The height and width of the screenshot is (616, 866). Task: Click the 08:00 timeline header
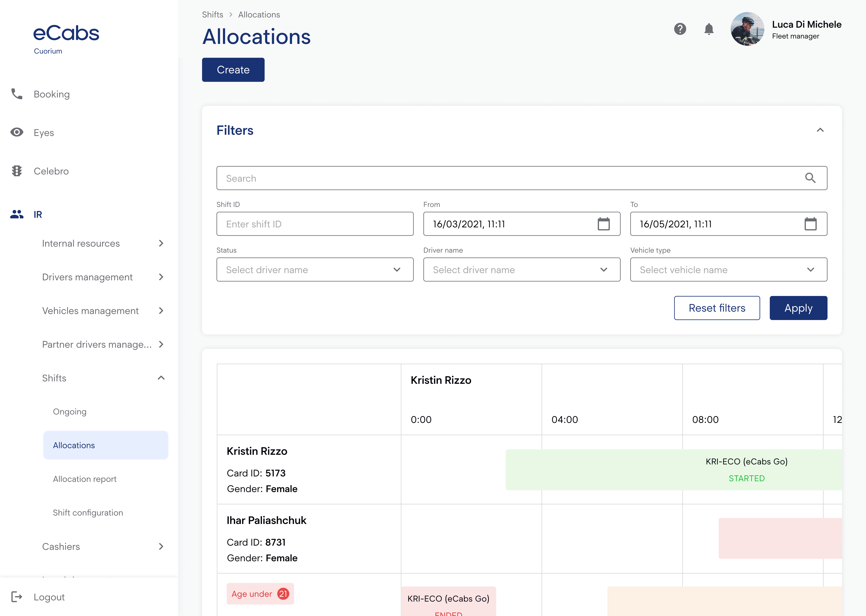coord(705,420)
